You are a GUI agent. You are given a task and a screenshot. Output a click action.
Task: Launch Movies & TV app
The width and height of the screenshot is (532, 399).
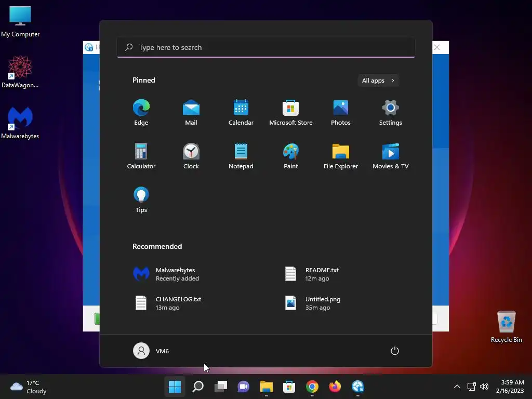point(391,156)
